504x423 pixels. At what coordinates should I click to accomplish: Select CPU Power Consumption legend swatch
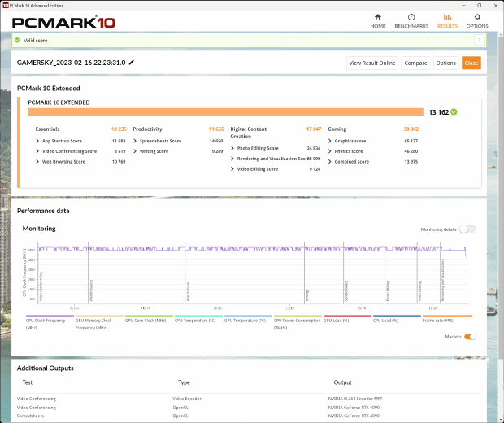298,316
